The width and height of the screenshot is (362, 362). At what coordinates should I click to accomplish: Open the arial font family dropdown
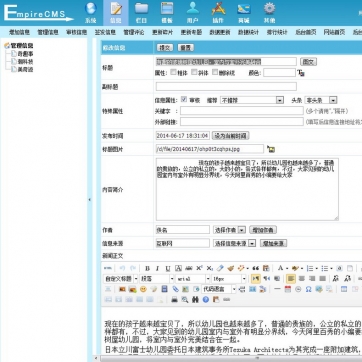193,279
